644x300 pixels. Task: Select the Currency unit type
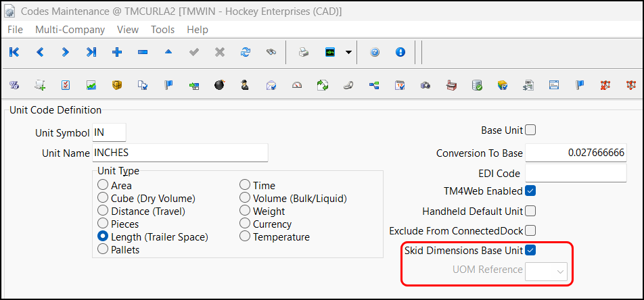click(245, 224)
